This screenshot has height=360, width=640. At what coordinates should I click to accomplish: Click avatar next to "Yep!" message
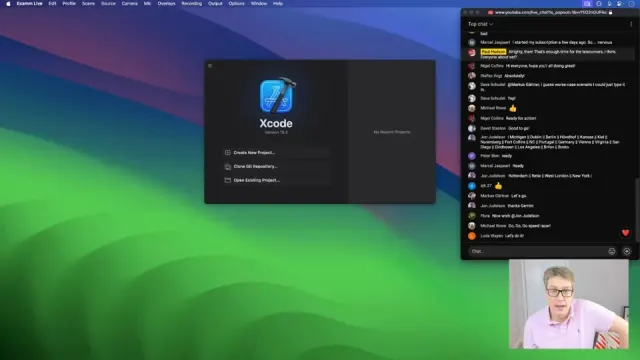pyautogui.click(x=472, y=98)
